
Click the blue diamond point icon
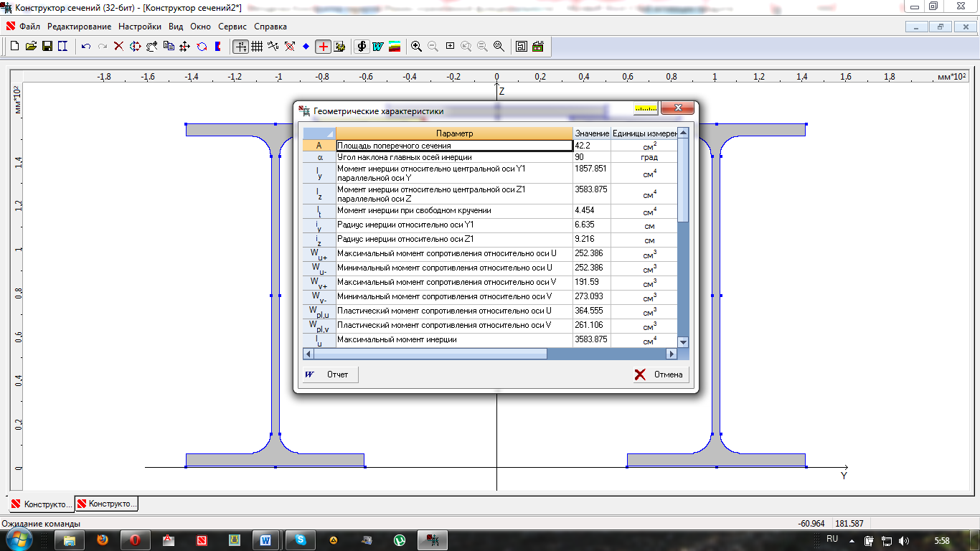306,47
